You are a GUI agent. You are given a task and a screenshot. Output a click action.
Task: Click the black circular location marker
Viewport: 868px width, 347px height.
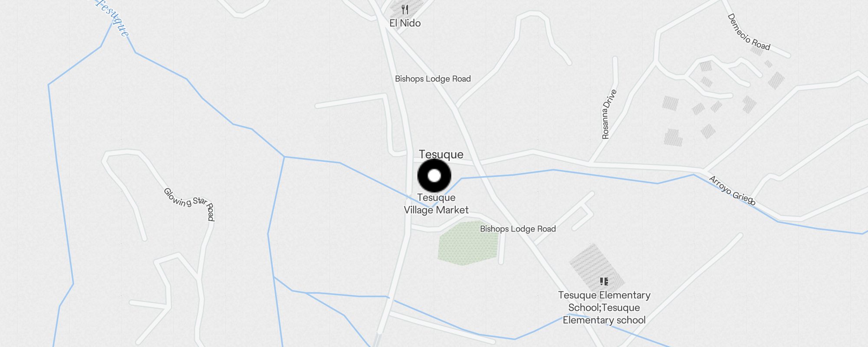[x=434, y=176]
